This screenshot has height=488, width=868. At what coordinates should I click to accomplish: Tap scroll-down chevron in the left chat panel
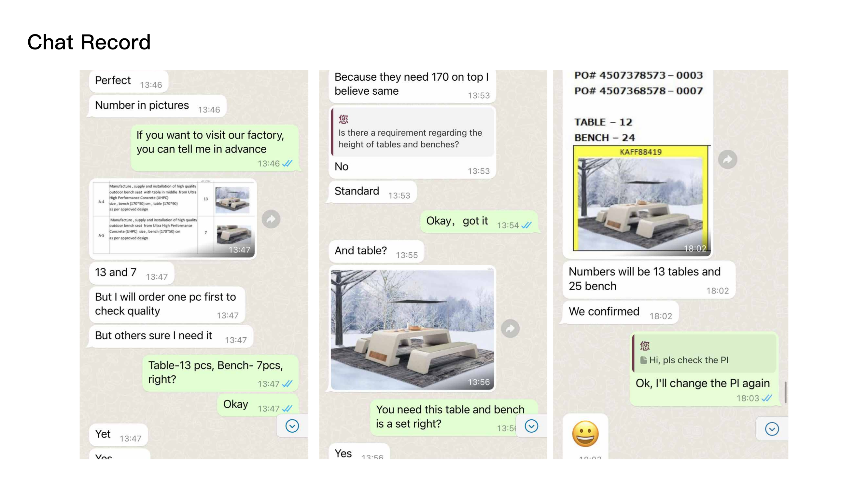pos(292,426)
